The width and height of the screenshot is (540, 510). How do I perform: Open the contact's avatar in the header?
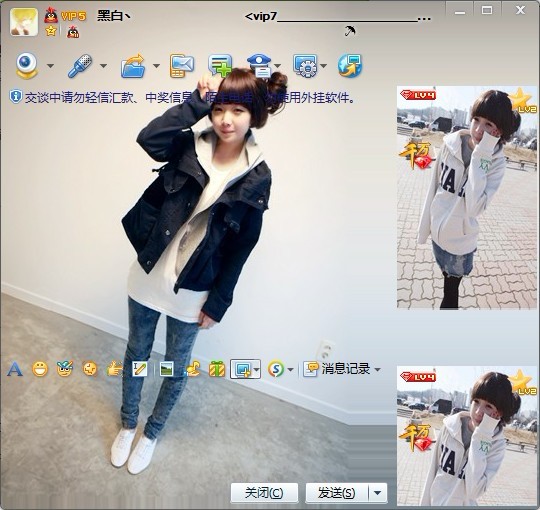[x=24, y=22]
